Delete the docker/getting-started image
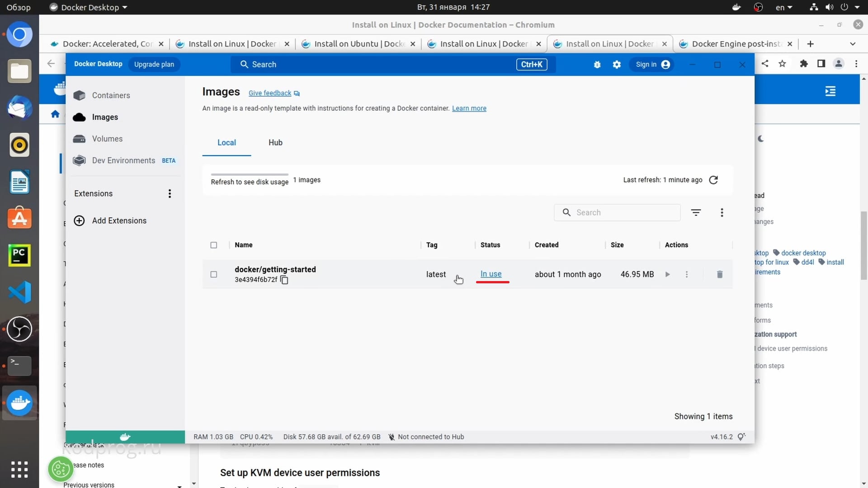The height and width of the screenshot is (488, 868). (720, 274)
